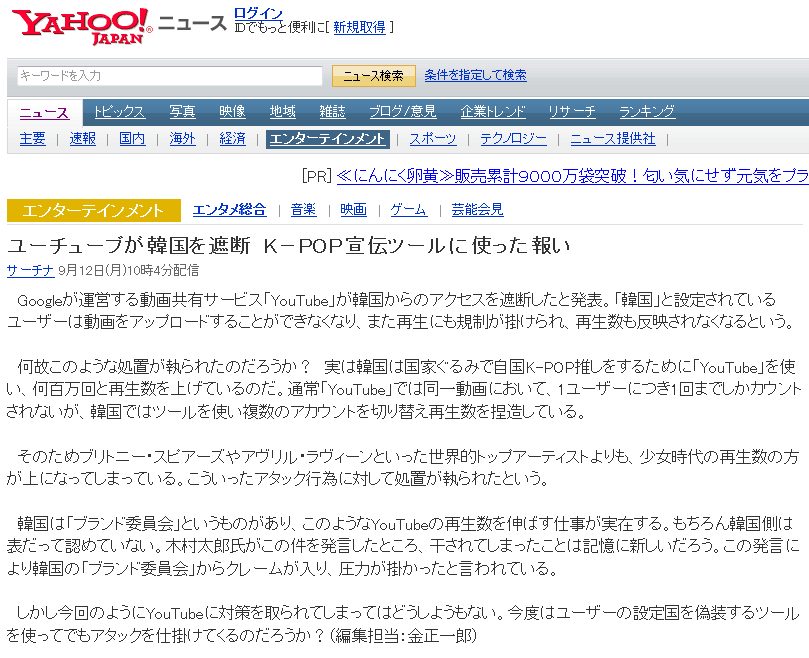Click the paragraph starting 韓国は「ブランド委員会」
809x658 pixels.
403,546
